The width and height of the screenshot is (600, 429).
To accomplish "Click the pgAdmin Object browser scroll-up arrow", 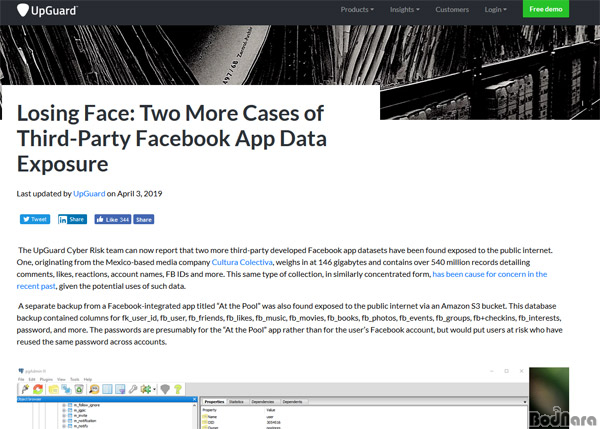I will tap(195, 405).
